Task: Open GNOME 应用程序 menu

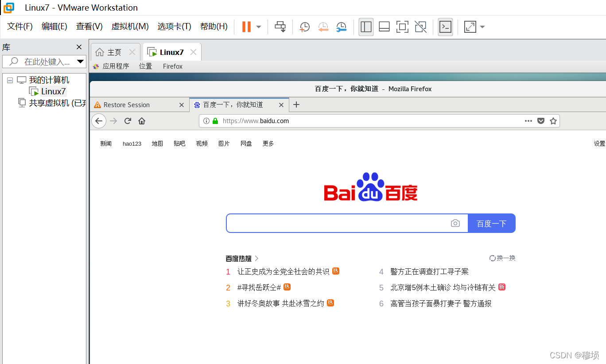Action: (x=111, y=66)
